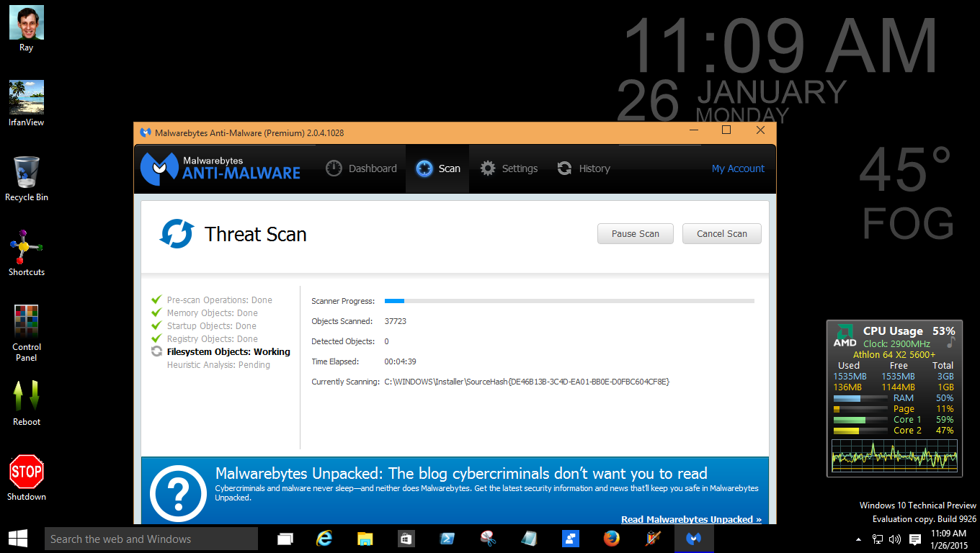Switch to the Settings tab
The image size is (980, 553).
(509, 168)
